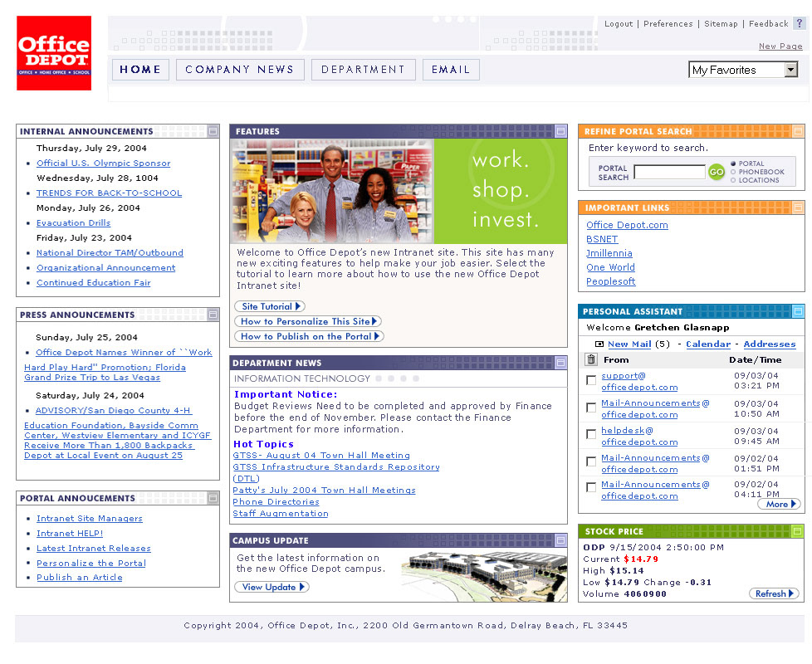Check the helpdesk@officedepot.com mail checkbox
This screenshot has width=812, height=664.
coord(591,434)
